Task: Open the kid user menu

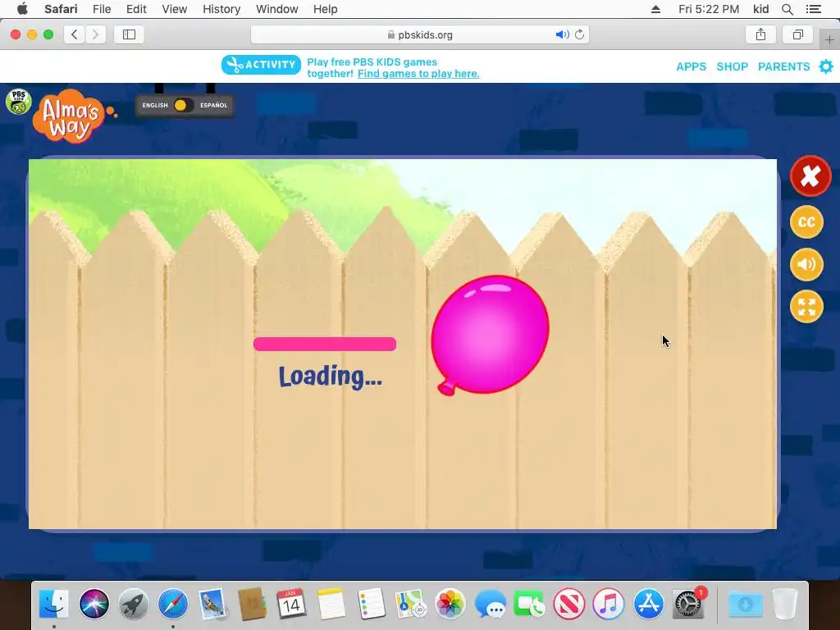Action: click(760, 9)
